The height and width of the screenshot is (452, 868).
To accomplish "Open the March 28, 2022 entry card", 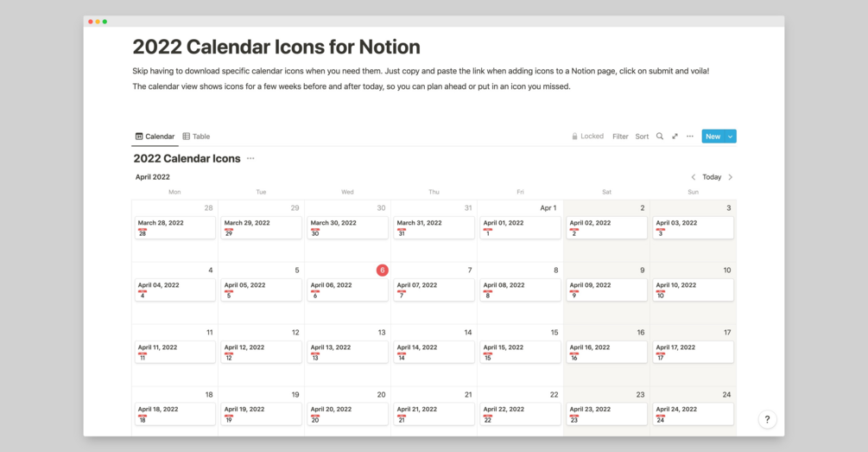I will [x=174, y=227].
